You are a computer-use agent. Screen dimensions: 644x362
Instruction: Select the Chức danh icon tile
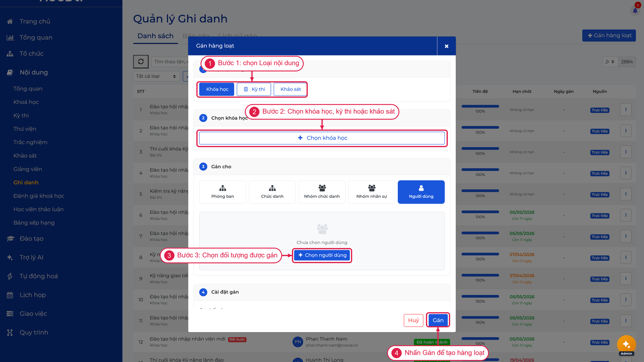(x=272, y=192)
